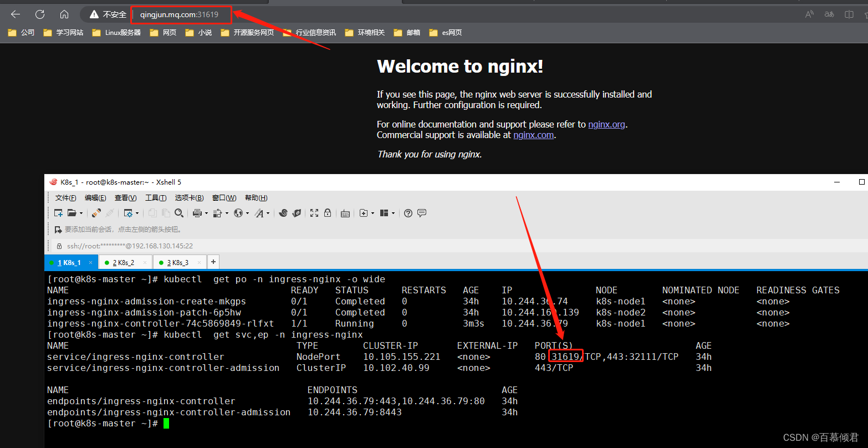Expand the open session dropdown arrow

pyautogui.click(x=81, y=213)
